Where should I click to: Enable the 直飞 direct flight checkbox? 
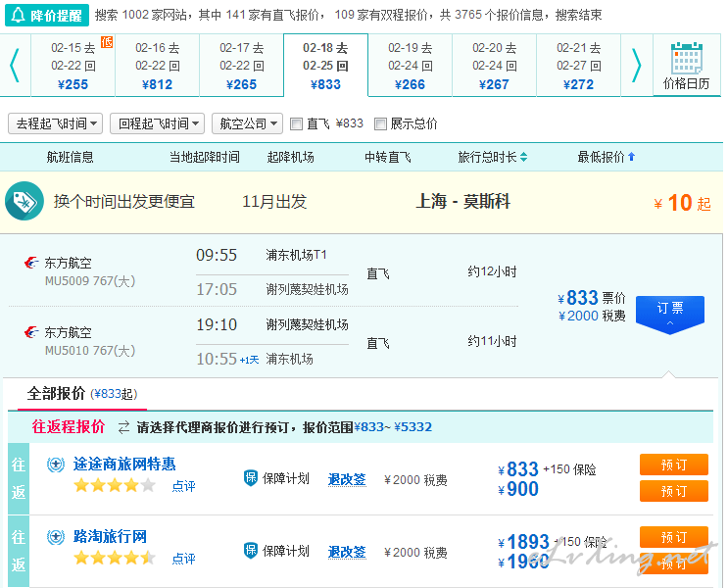pyautogui.click(x=297, y=124)
